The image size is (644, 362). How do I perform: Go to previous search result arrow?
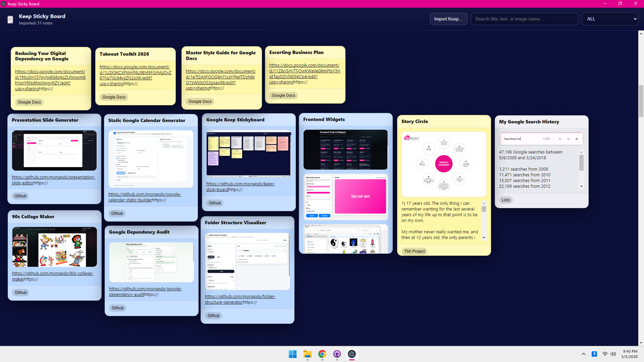click(560, 139)
